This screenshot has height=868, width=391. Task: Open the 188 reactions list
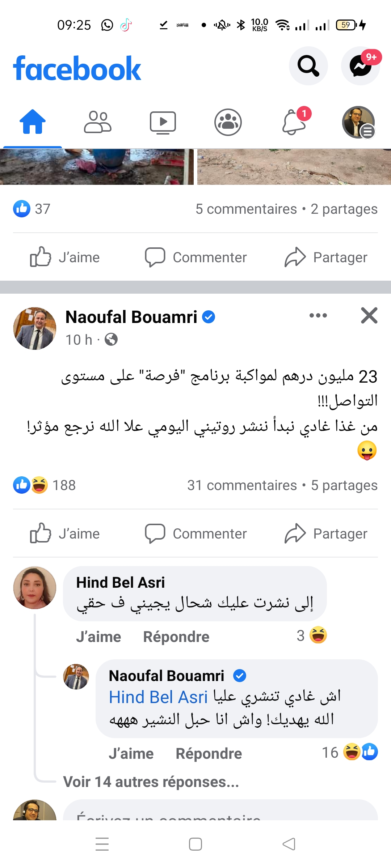click(x=45, y=485)
